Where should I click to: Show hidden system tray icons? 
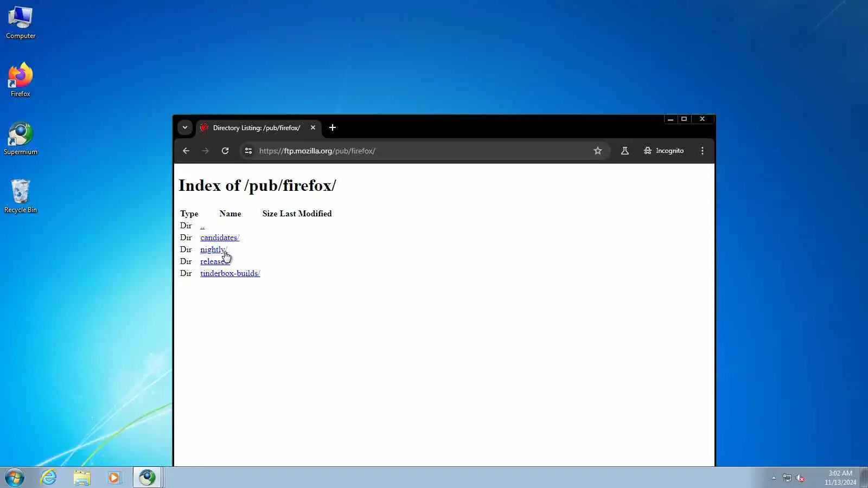point(774,478)
